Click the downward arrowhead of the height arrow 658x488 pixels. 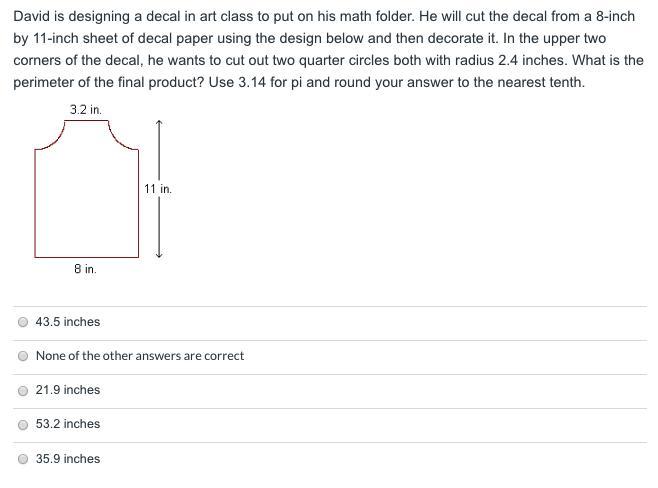159,254
